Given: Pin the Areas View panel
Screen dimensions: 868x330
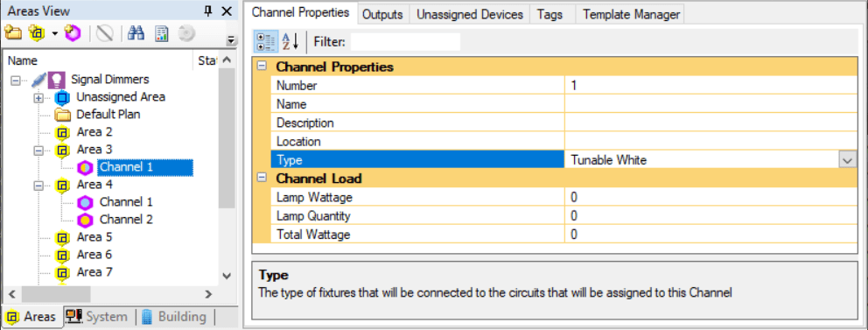Looking at the screenshot, I should tap(208, 11).
